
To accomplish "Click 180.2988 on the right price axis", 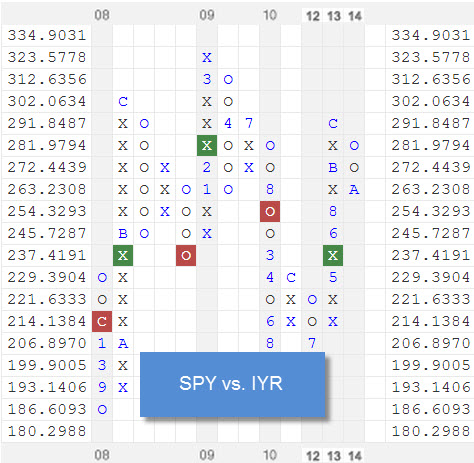I will tap(431, 431).
